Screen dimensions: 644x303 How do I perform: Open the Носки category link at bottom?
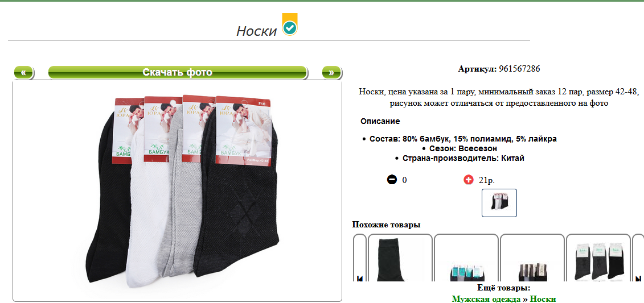pyautogui.click(x=543, y=299)
